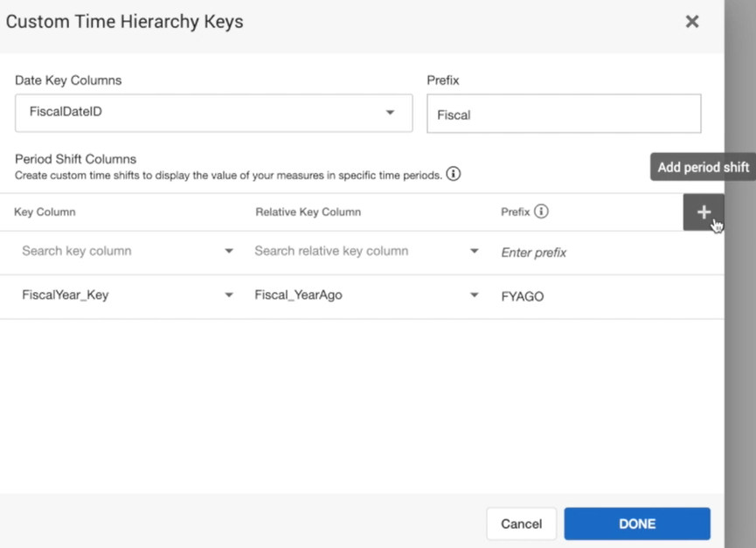Click the Search key column field
Viewport: 756px width, 548px height.
[114, 252]
